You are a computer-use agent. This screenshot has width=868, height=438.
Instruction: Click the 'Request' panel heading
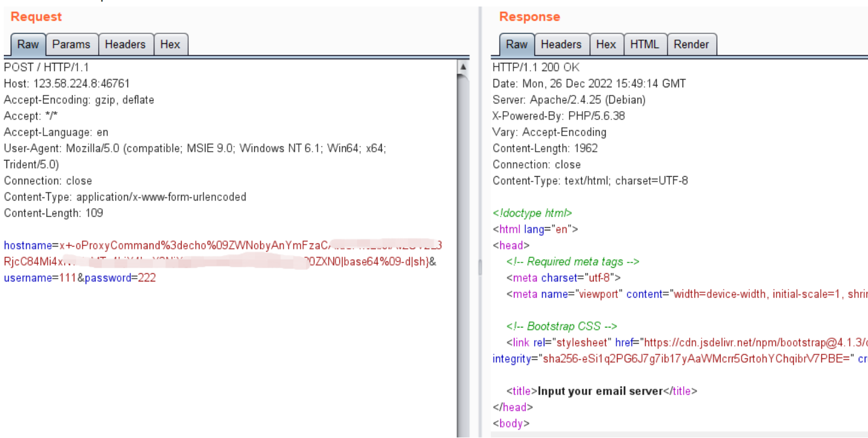(36, 17)
